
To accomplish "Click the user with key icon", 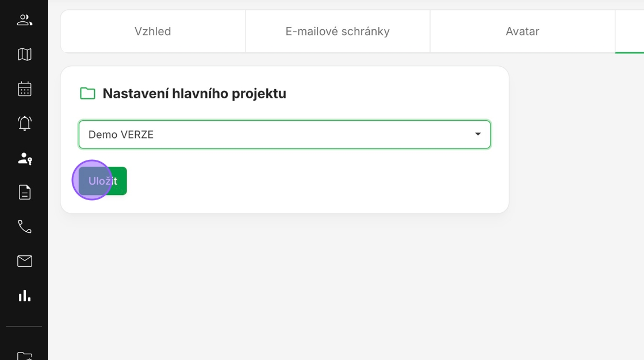I will pos(24,158).
